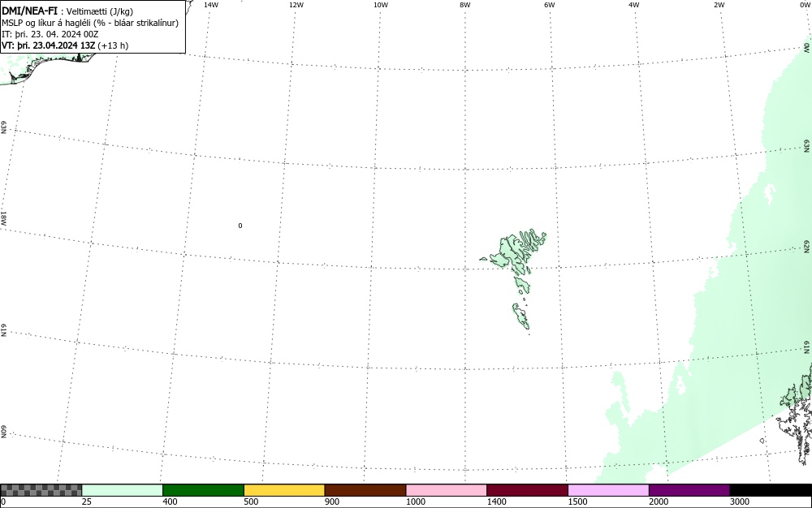The width and height of the screenshot is (812, 508).
Task: Click the MSLP og líkur á hagléli line
Action: tap(90, 23)
